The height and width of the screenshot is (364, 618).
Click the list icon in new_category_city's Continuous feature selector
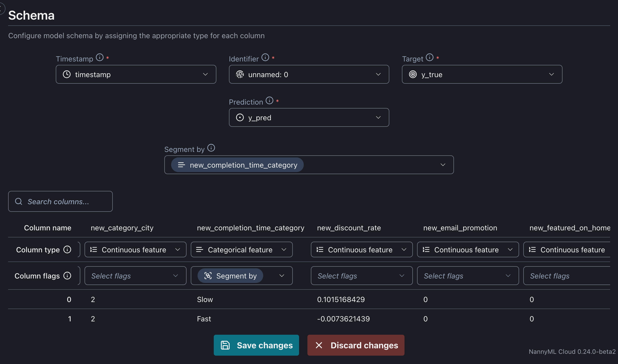(93, 249)
